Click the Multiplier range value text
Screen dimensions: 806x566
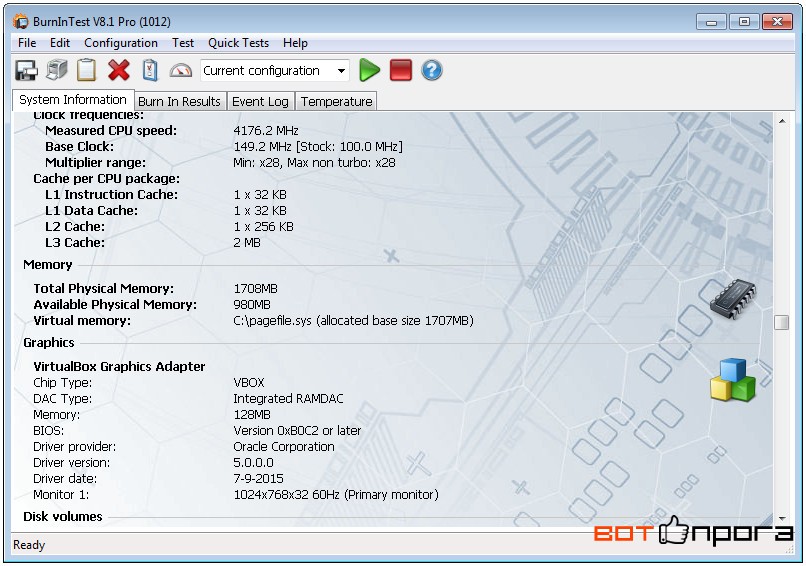(x=314, y=162)
